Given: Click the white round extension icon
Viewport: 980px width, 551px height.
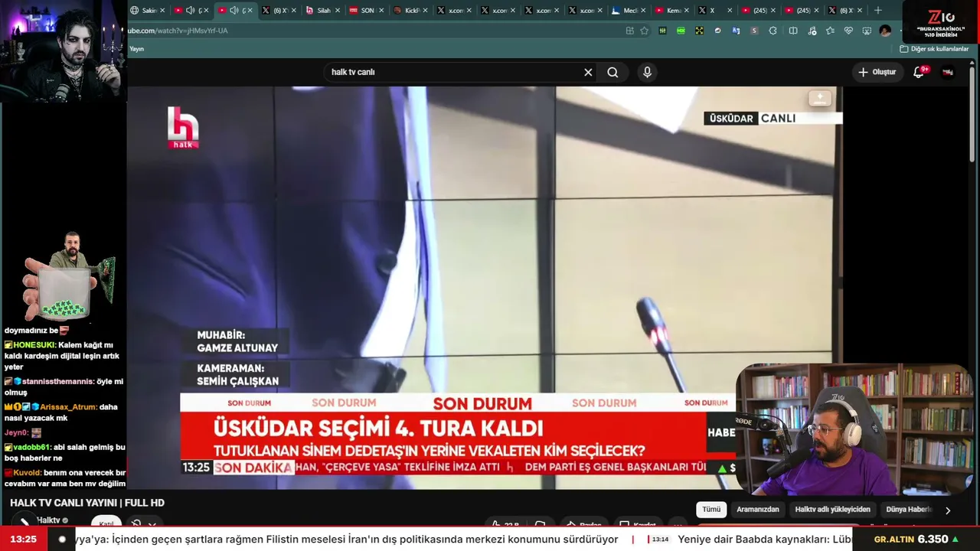Looking at the screenshot, I should tap(717, 31).
